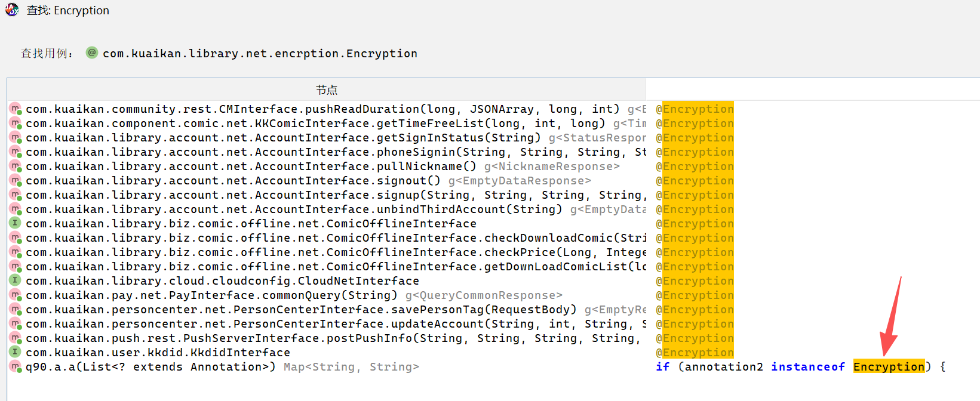Click the interface icon next to CloudNetInterface
Viewport: 980px width, 401px height.
tap(15, 280)
